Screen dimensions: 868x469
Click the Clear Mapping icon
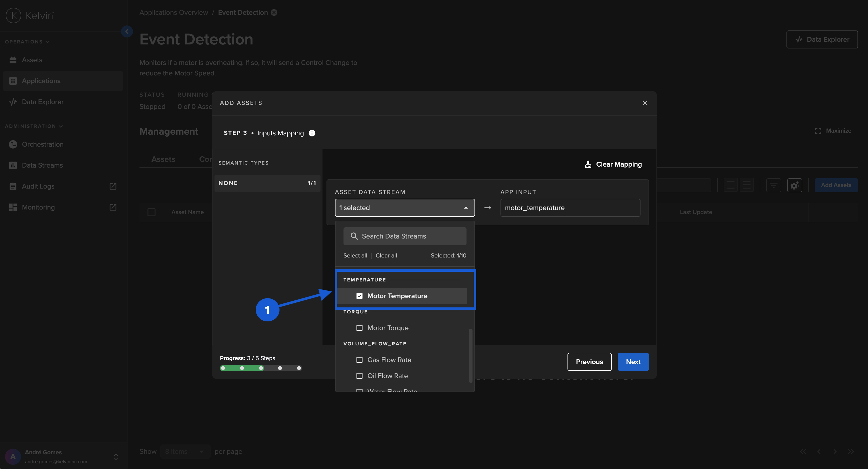point(588,164)
